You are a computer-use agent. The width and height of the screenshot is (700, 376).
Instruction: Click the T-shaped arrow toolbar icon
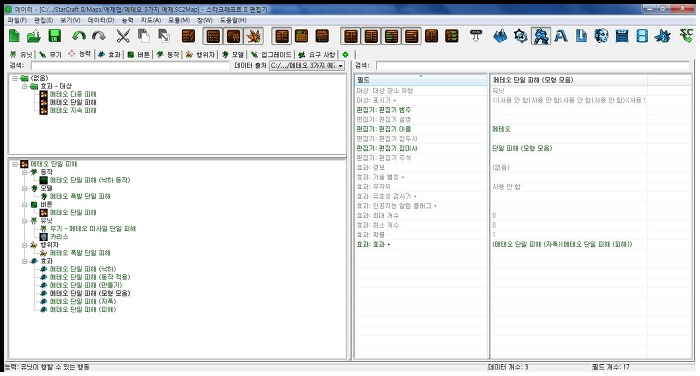coord(476,36)
